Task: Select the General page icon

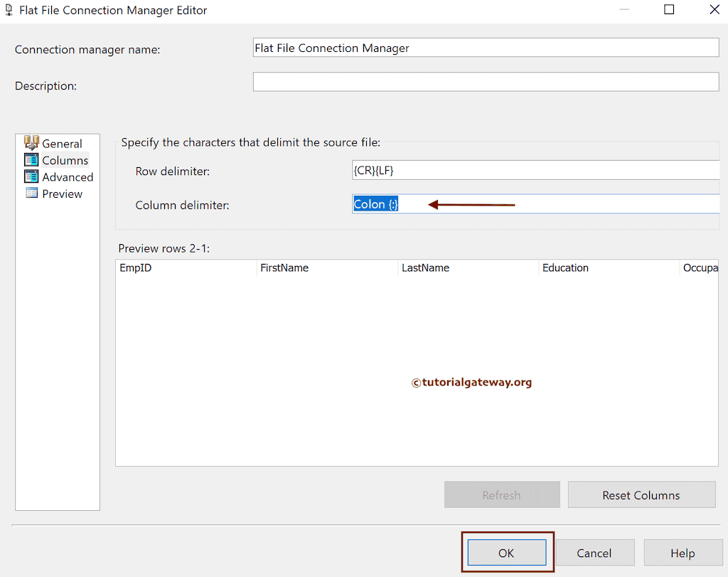Action: 33,143
